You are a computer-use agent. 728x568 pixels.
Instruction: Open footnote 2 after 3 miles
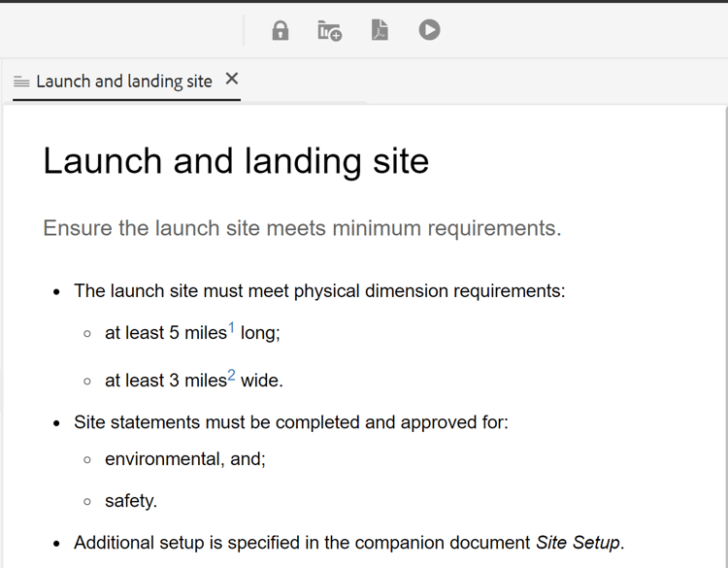[231, 375]
